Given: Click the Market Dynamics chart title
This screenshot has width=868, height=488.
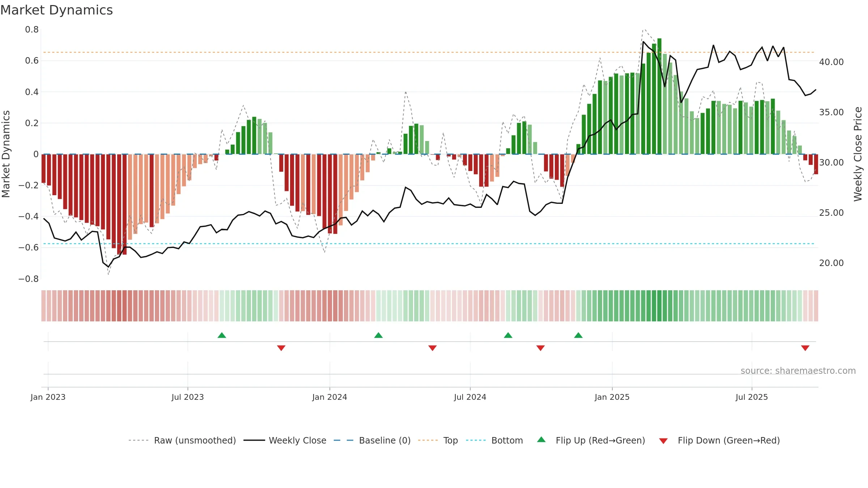Looking at the screenshot, I should point(56,10).
